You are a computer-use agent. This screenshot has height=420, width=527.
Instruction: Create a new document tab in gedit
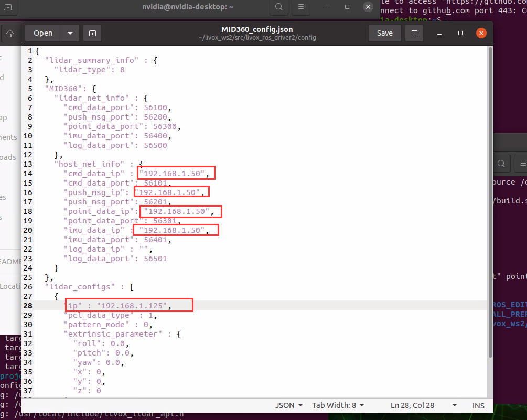coord(92,33)
